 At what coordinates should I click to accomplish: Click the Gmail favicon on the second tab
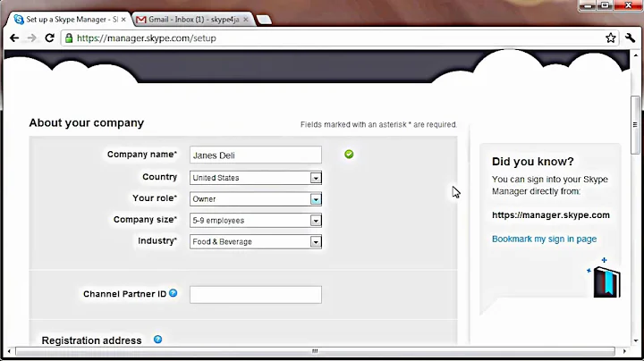pyautogui.click(x=141, y=20)
